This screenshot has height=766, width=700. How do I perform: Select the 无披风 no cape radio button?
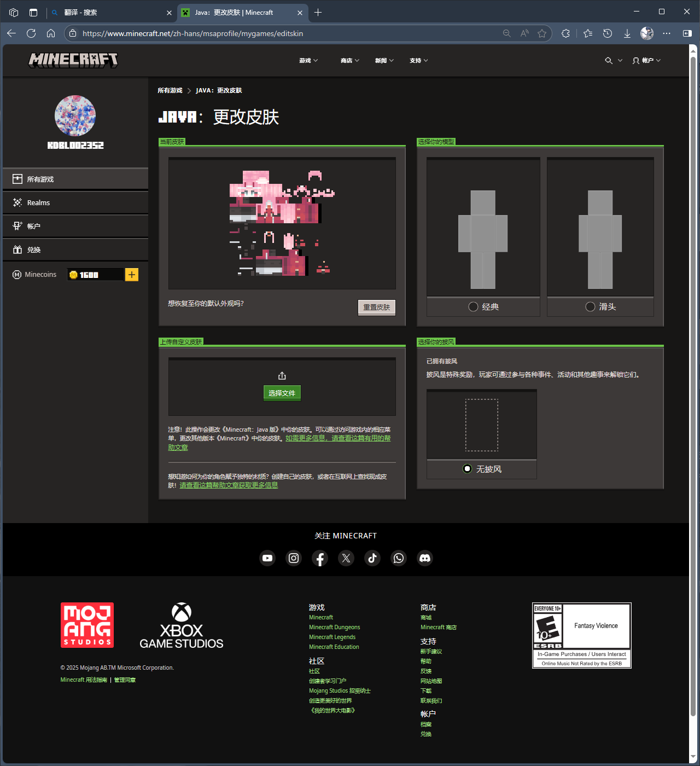point(468,469)
